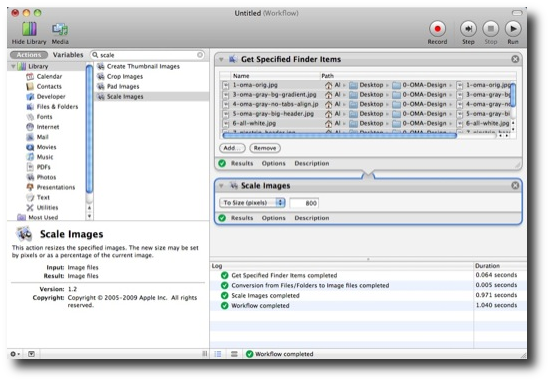Image resolution: width=550 pixels, height=382 pixels.
Task: Show Options of the Scale Images action
Action: (273, 218)
